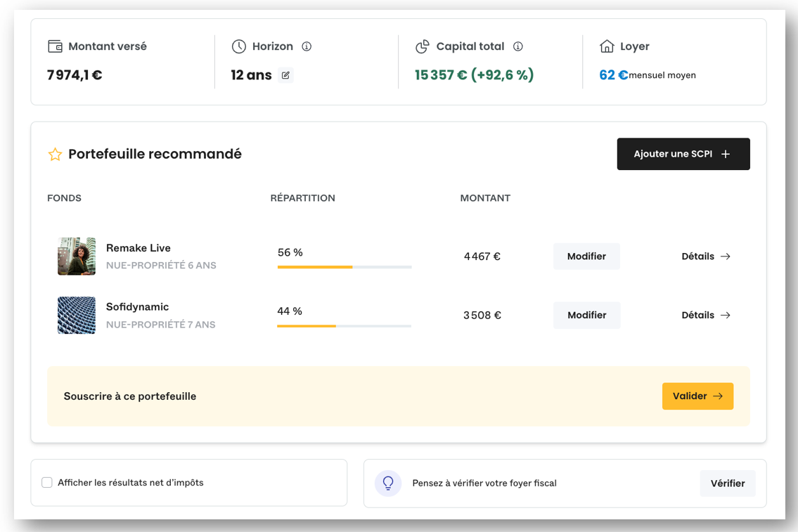Click Vérifier foyer fiscal button
Screen dimensions: 798x532
tap(728, 484)
